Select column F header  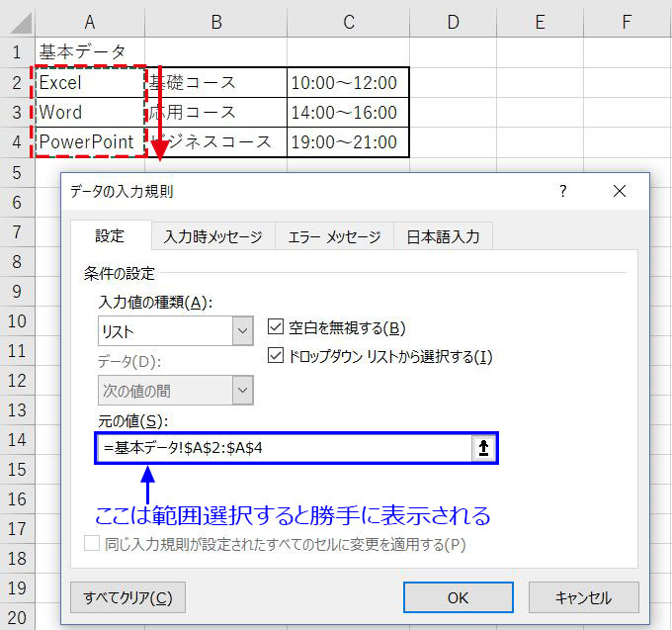tap(627, 23)
